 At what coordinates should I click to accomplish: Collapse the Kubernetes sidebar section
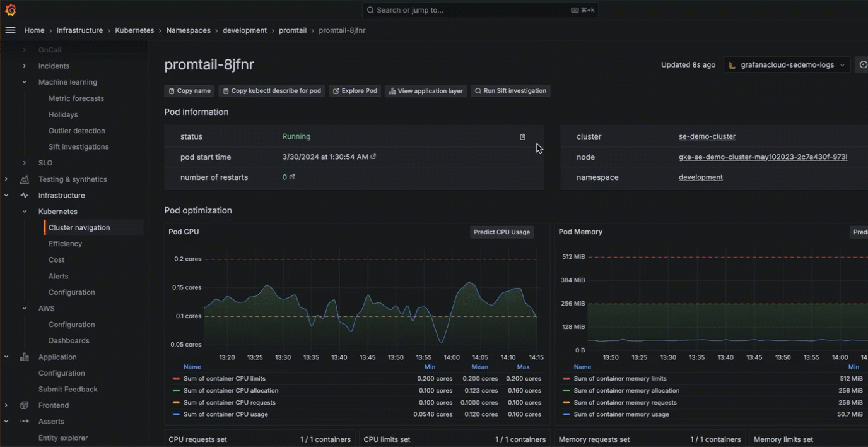click(25, 212)
